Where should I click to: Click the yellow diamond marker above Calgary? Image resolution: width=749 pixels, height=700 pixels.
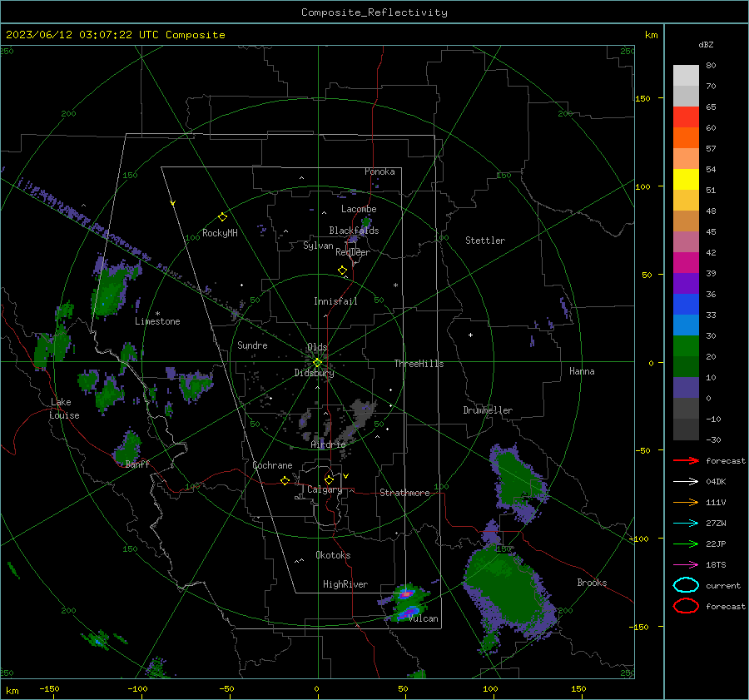[329, 479]
